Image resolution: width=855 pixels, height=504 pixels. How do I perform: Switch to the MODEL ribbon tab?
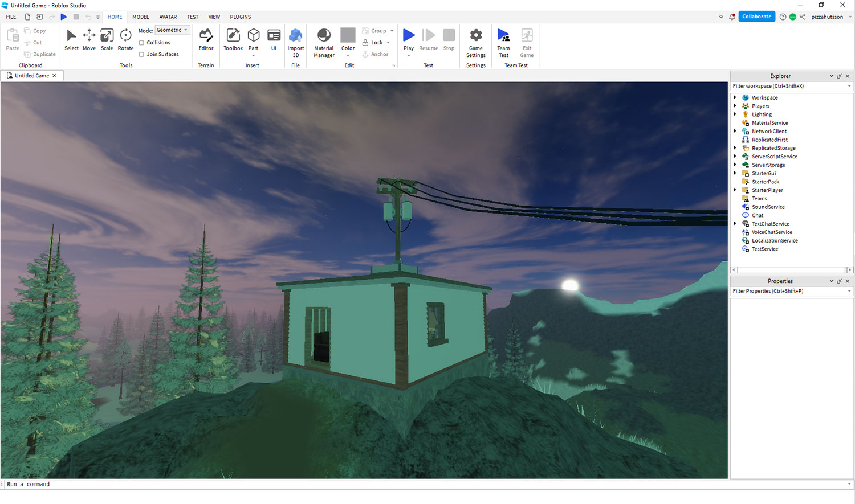(140, 17)
